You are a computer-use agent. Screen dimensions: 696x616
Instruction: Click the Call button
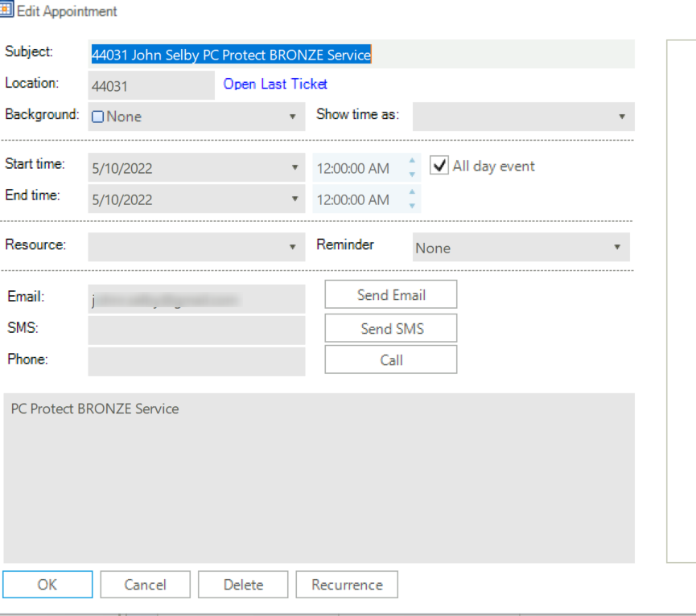[390, 359]
